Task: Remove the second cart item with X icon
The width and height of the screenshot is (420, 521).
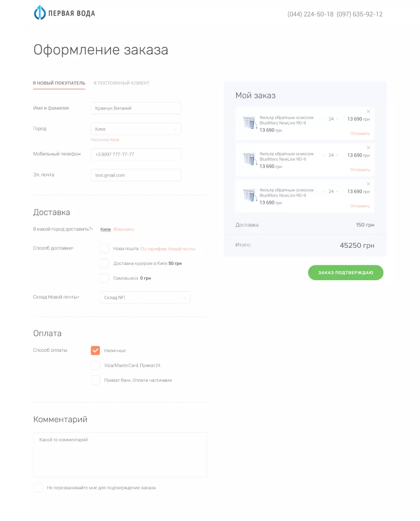Action: pos(368,148)
